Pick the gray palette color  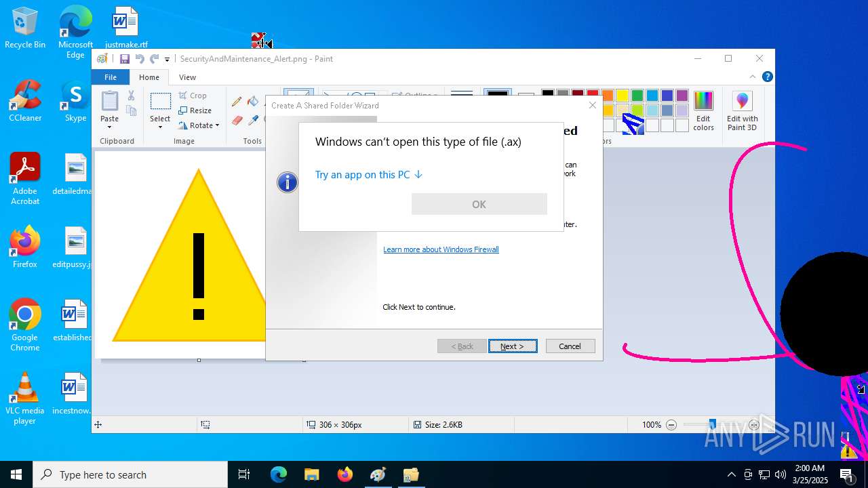pos(563,96)
